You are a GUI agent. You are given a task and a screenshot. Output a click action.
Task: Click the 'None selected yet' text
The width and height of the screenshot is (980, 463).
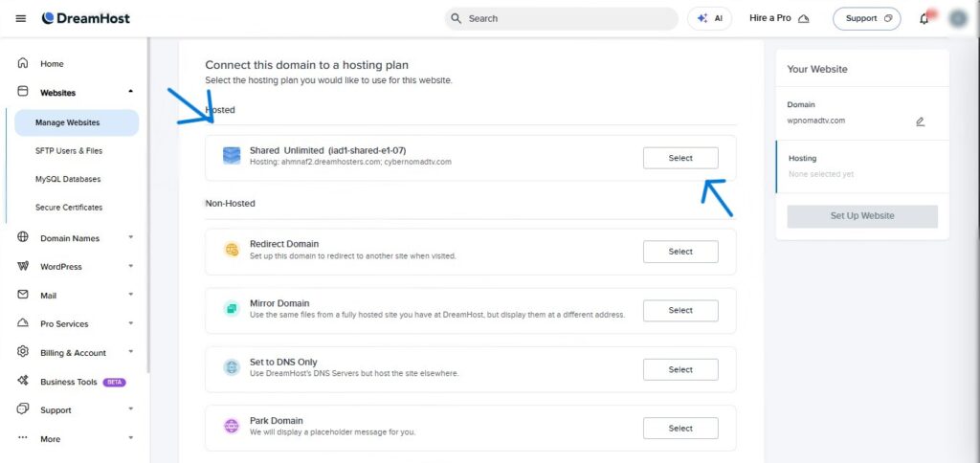click(x=820, y=174)
